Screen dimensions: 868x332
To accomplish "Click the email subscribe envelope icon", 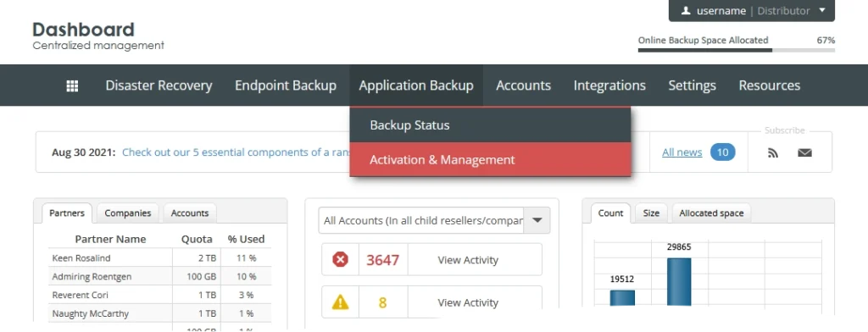I will [x=805, y=153].
